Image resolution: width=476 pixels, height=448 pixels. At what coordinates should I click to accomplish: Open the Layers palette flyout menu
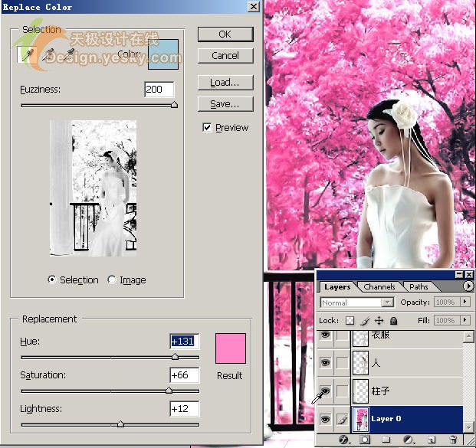point(468,286)
